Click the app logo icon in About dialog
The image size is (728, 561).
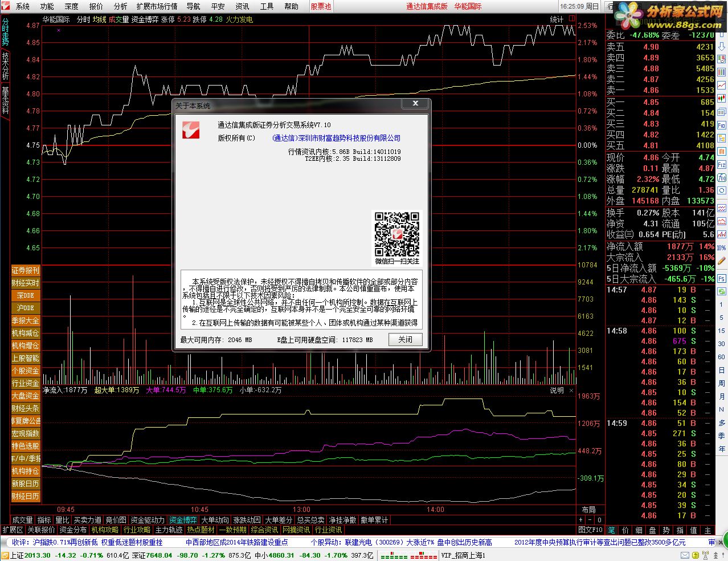pyautogui.click(x=191, y=129)
